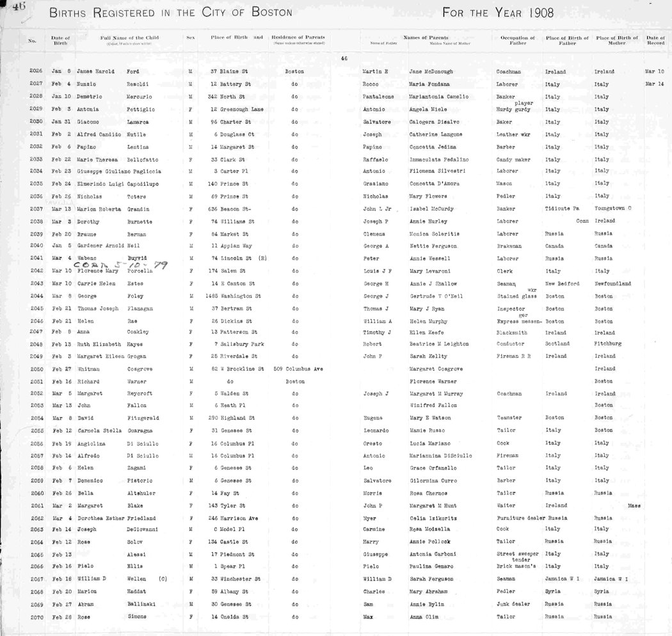The width and height of the screenshot is (672, 636).
Task: Click the surname "Porcella"
Action: click(140, 271)
